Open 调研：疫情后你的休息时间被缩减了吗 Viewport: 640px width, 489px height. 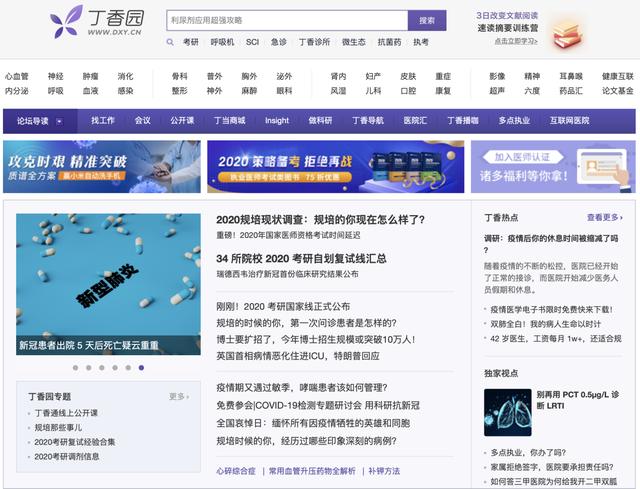click(x=551, y=244)
